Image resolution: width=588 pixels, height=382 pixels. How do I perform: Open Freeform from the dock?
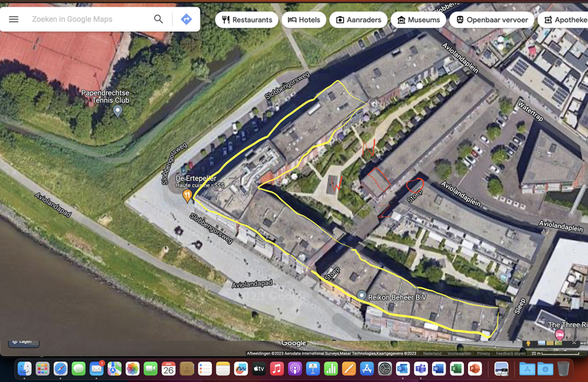[x=241, y=369]
